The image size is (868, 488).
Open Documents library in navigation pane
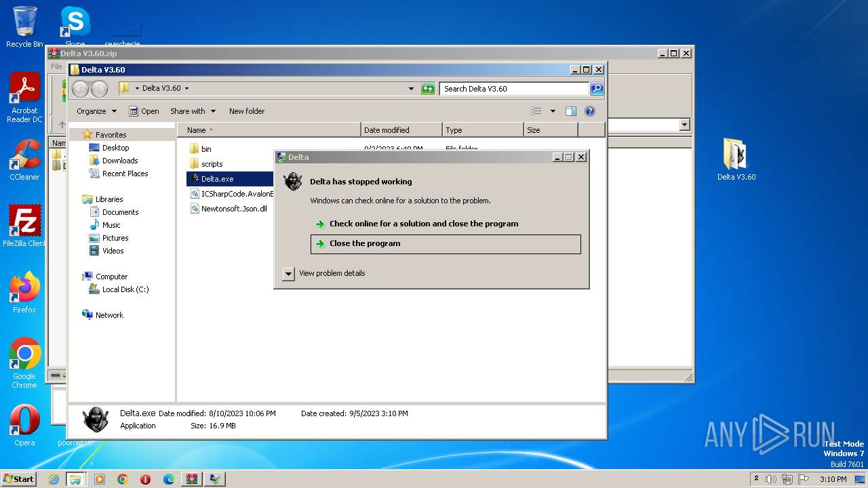114,212
